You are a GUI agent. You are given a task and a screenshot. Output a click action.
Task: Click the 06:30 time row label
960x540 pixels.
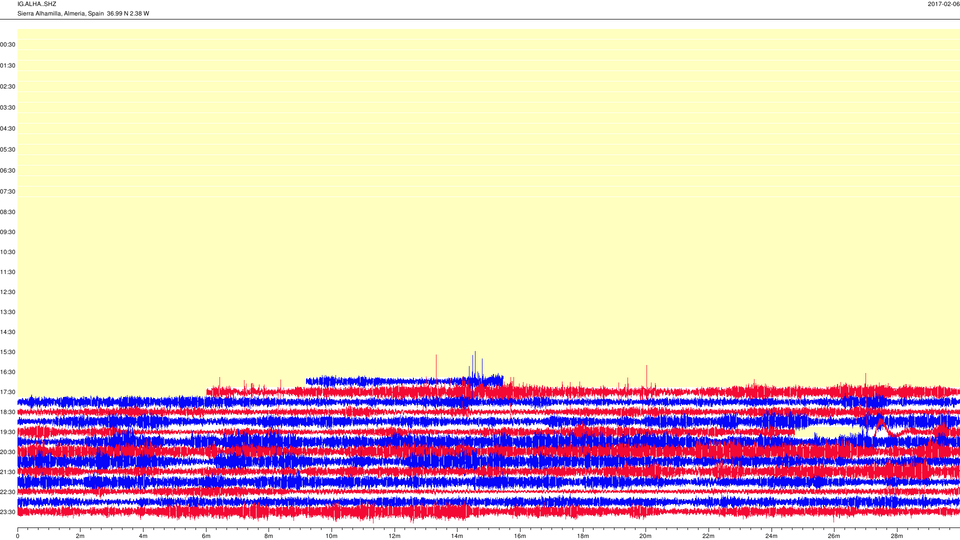pyautogui.click(x=7, y=171)
